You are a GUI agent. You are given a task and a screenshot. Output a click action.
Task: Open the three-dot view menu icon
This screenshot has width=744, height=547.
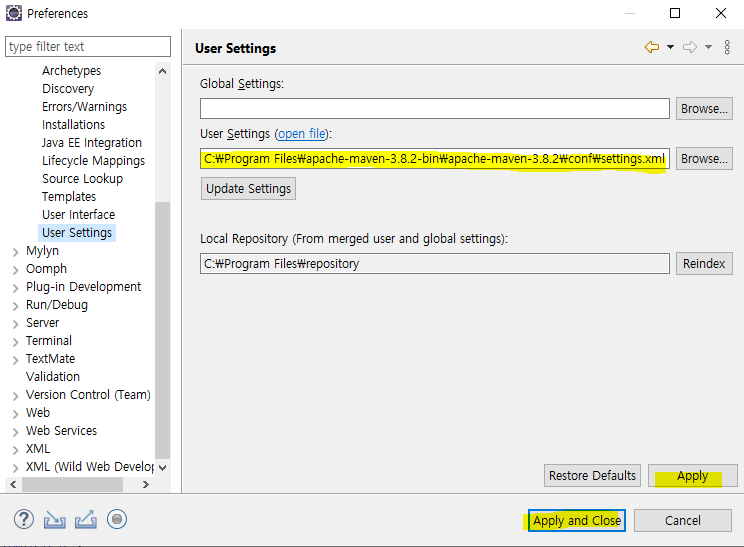point(725,47)
